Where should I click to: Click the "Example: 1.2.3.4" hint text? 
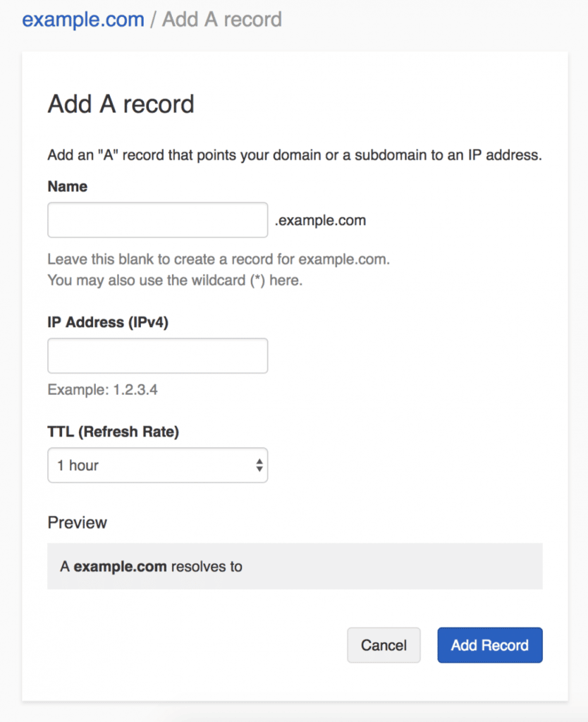(x=102, y=389)
